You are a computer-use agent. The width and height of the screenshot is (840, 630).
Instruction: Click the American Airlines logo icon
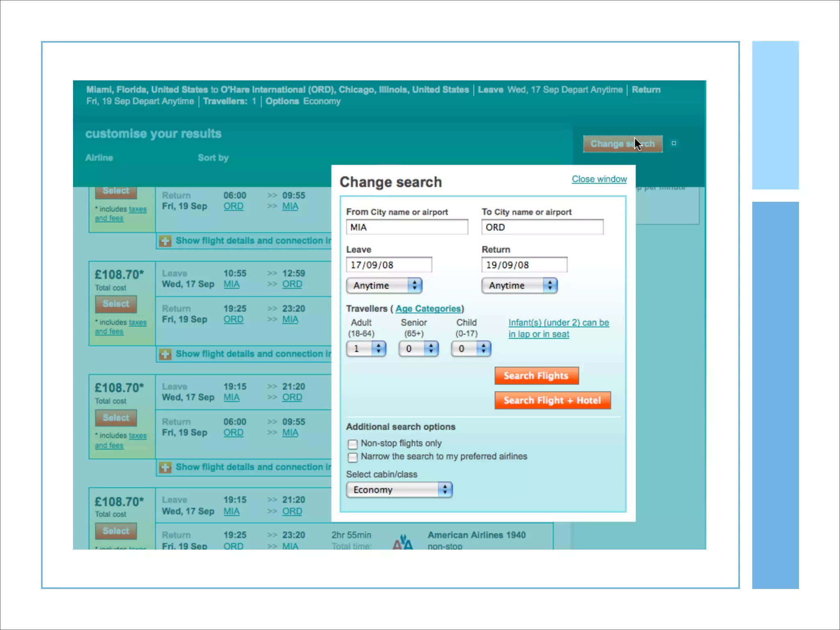coord(402,542)
